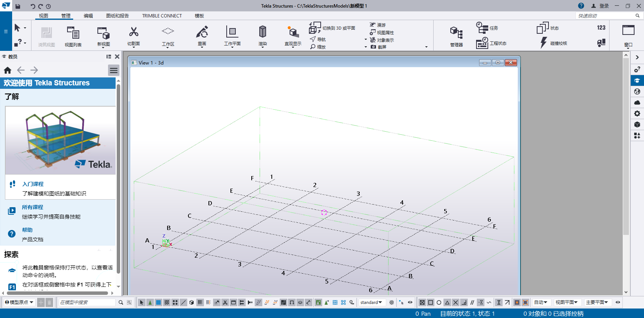Expand the 工作区 dropdown arrow
This screenshot has width=644, height=318.
168,47
